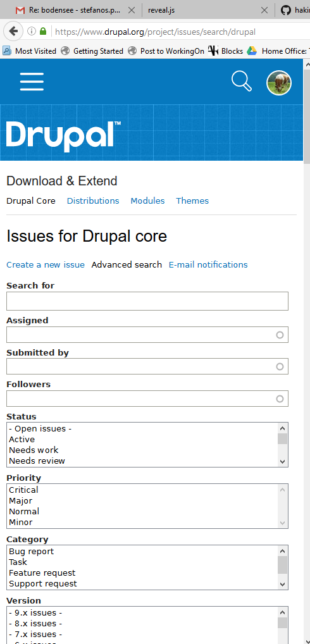Open the Blocks bookmark
This screenshot has height=644, width=310.
225,51
